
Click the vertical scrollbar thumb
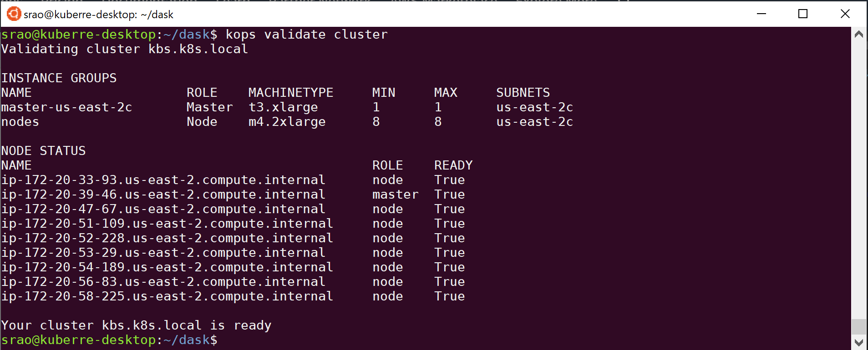(x=859, y=326)
